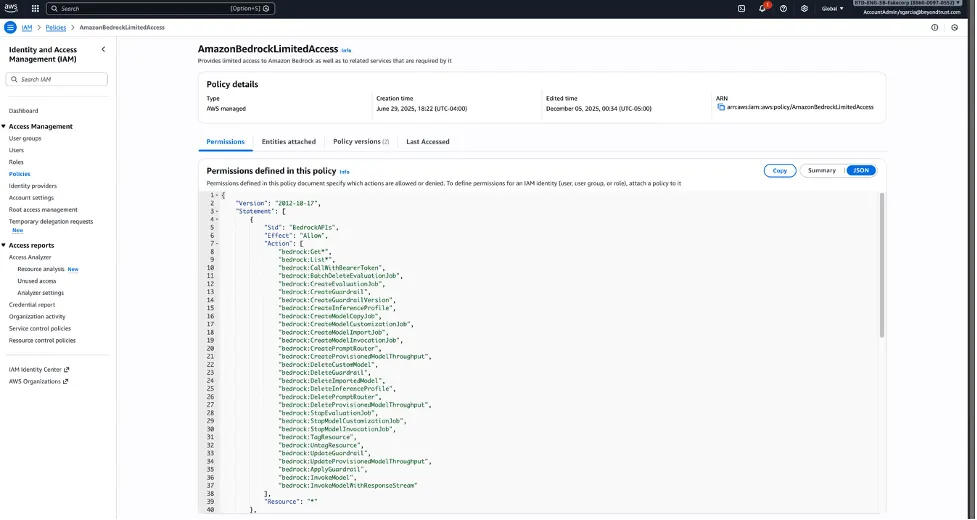Switch permissions view to JSON
Screen dimensions: 977x520
(861, 171)
